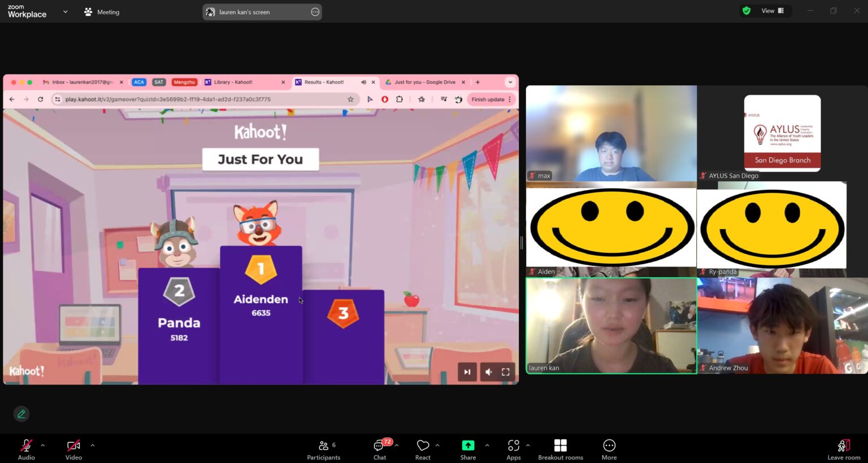Select AYLUS San Diego video tile

[782, 134]
